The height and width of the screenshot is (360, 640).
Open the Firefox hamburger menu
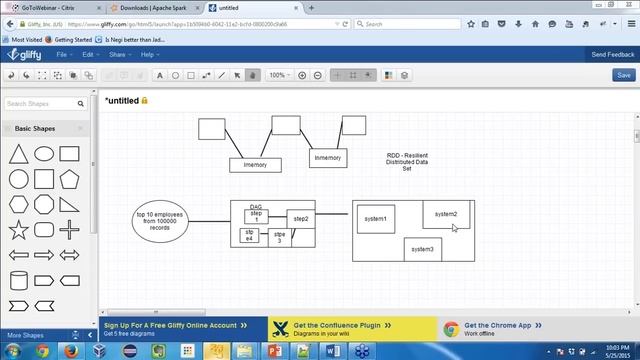pyautogui.click(x=631, y=24)
